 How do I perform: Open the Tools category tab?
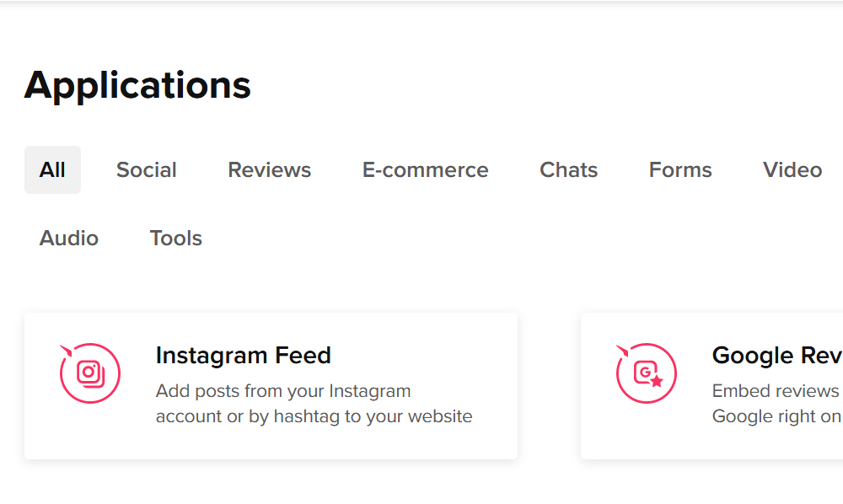(x=176, y=239)
